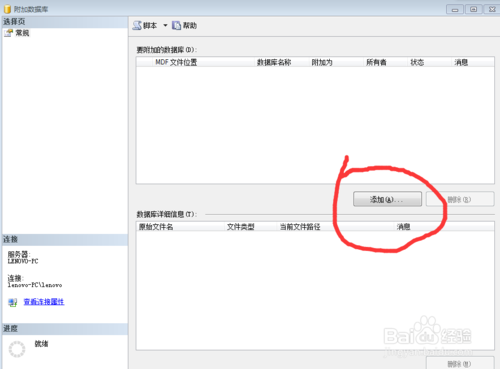Click the 附加为 column header
Viewport: 500px width, 369px height.
(322, 62)
